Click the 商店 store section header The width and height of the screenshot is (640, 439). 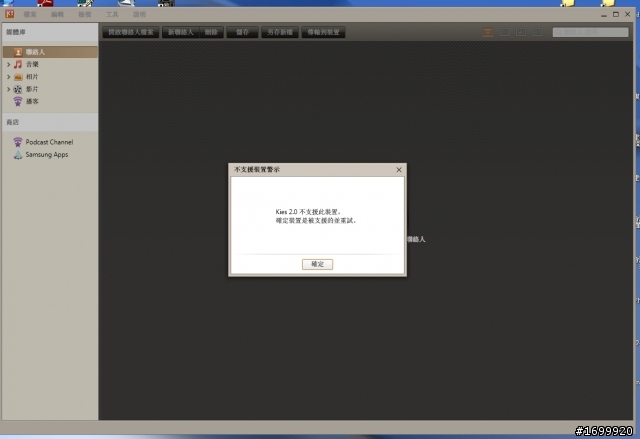click(50, 122)
